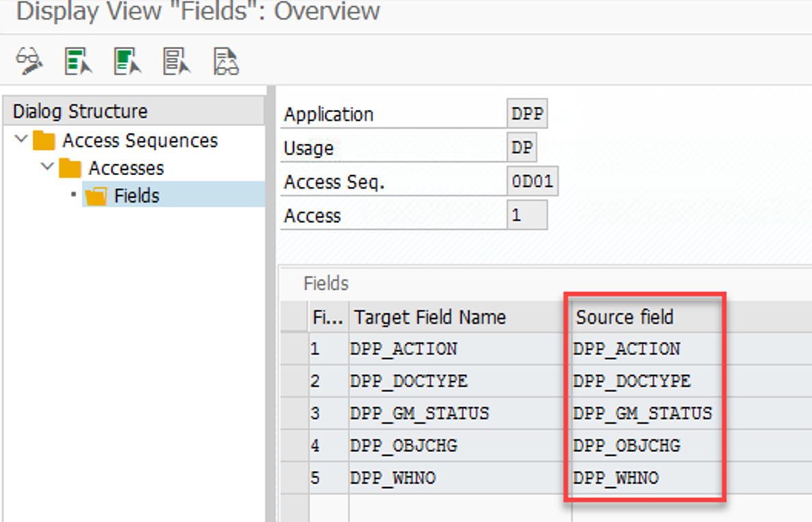812x522 pixels.
Task: Click the Application field value DPP
Action: [527, 114]
